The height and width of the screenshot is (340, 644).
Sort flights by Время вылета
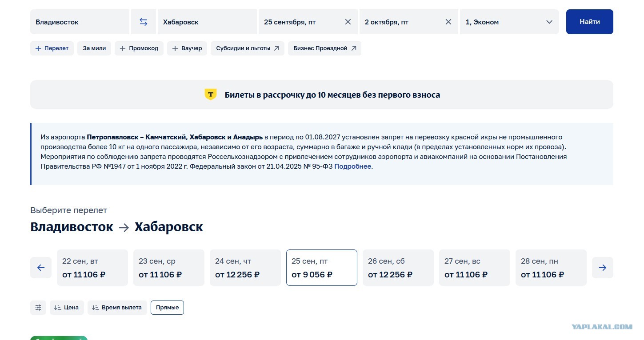click(117, 308)
